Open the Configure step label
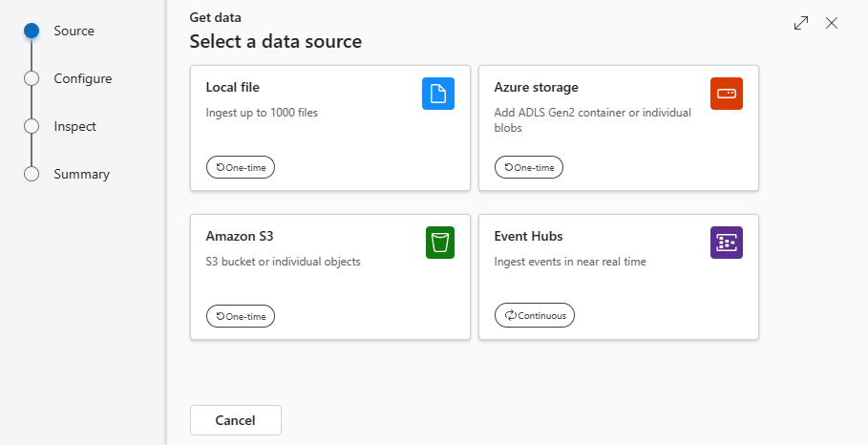 [x=82, y=78]
